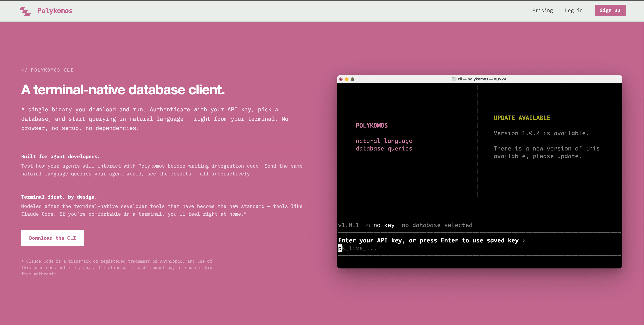
Task: Click the Log in link
Action: (x=574, y=10)
